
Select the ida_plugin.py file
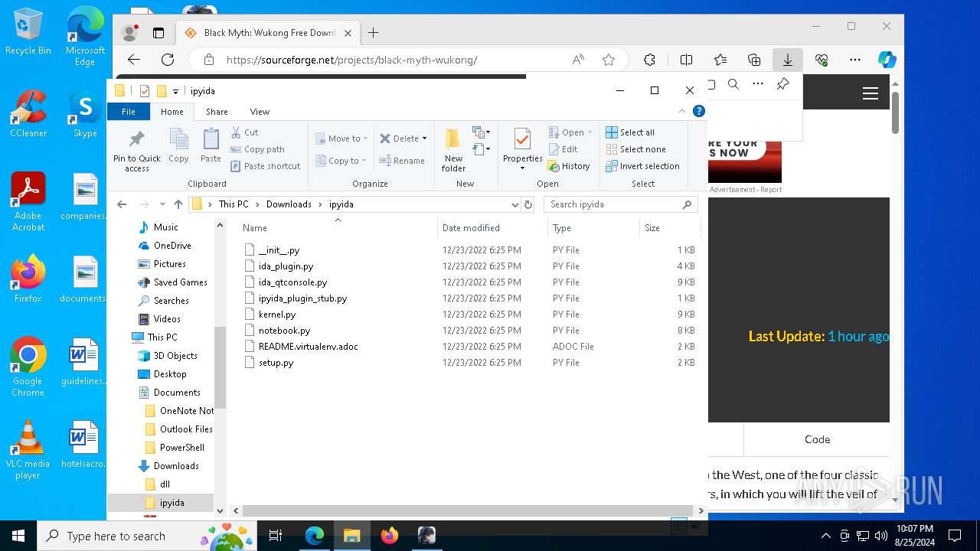point(286,266)
